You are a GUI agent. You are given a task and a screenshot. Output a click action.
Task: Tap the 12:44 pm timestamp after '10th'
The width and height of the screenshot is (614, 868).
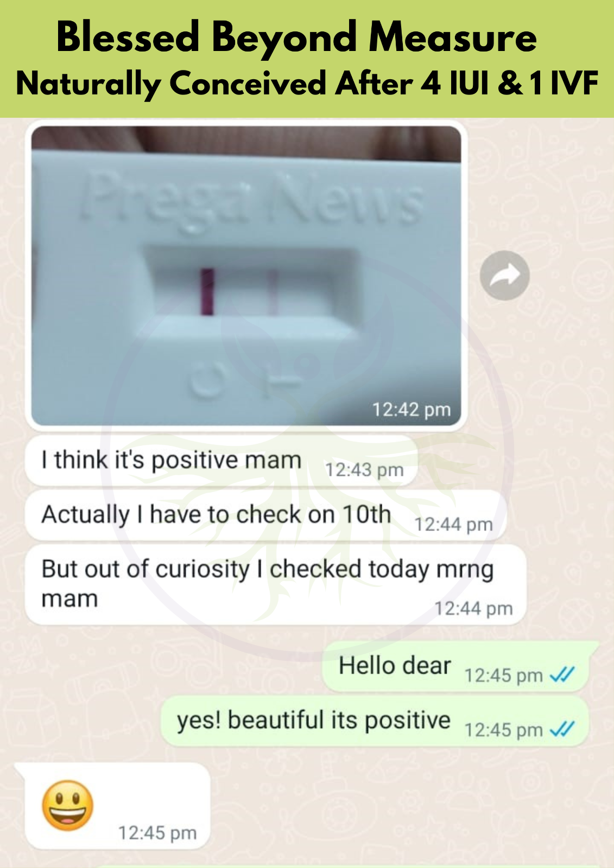(x=454, y=525)
